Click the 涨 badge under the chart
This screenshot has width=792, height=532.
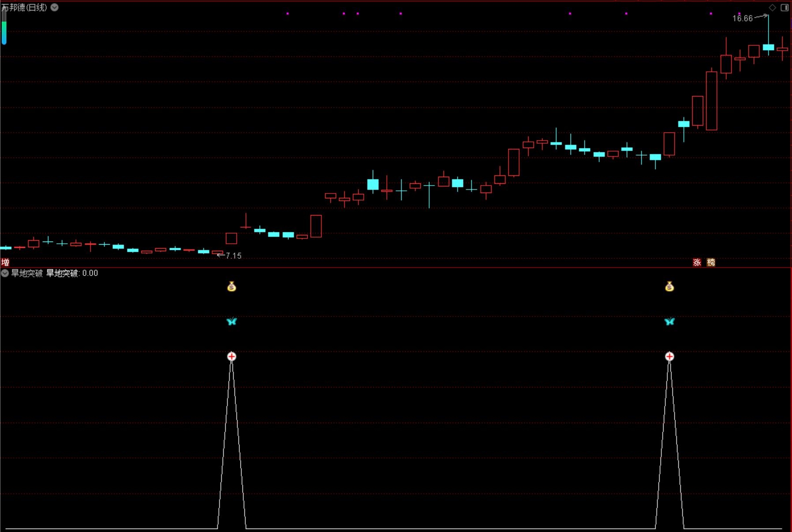click(697, 263)
